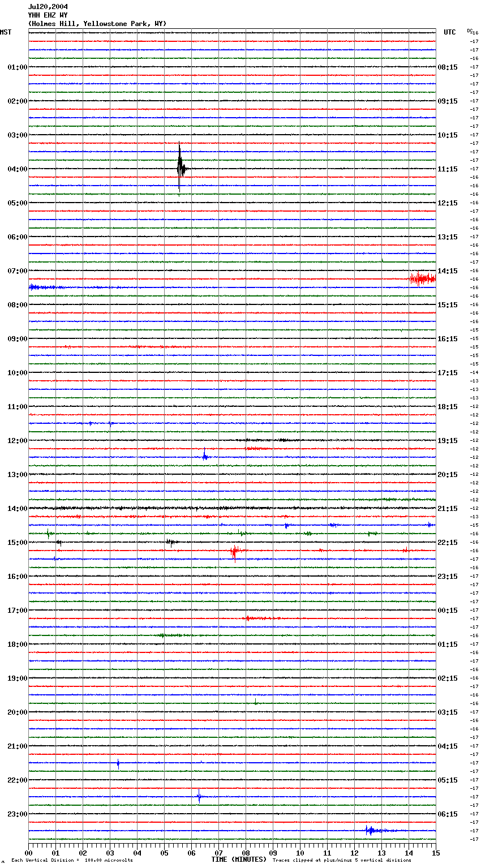Select the 15:00 MST hour label
Screen dimensions: 481x868
coord(18,543)
